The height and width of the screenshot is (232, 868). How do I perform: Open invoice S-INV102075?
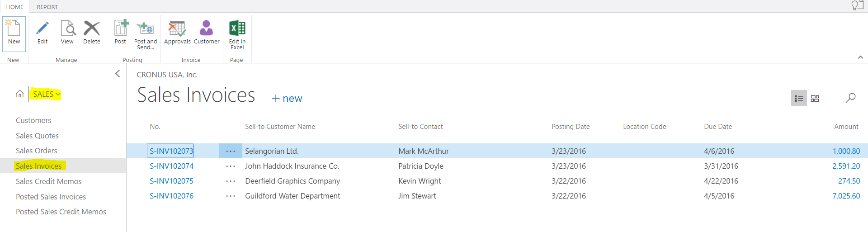171,181
